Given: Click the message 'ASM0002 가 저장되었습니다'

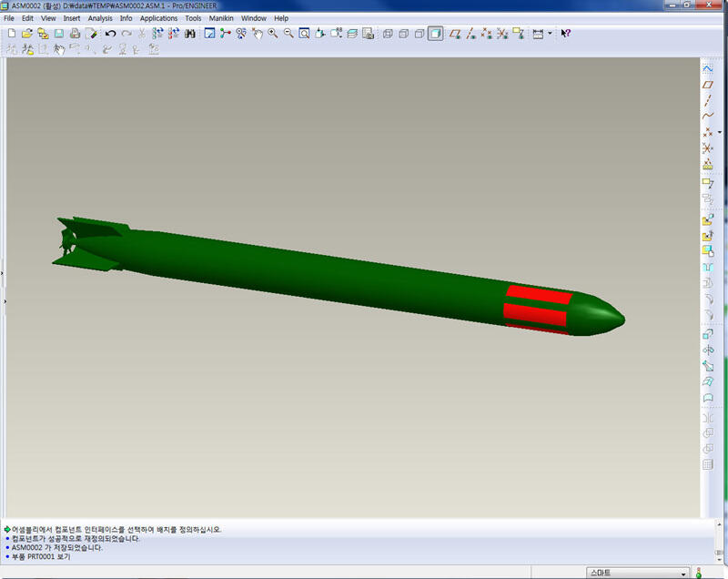Looking at the screenshot, I should [57, 547].
